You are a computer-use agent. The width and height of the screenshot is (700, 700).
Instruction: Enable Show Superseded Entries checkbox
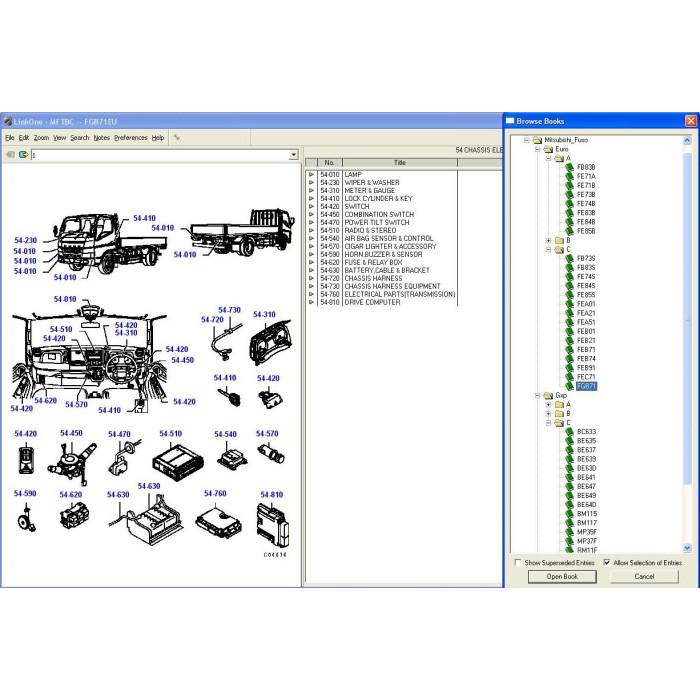click(x=518, y=562)
